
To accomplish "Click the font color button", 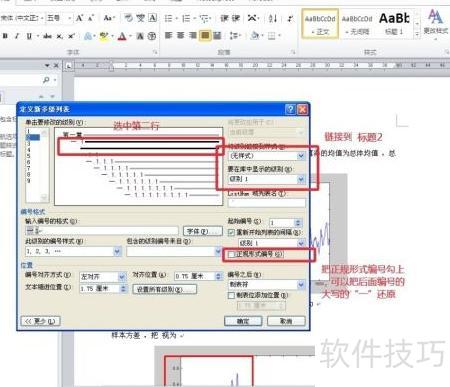I will 122,36.
